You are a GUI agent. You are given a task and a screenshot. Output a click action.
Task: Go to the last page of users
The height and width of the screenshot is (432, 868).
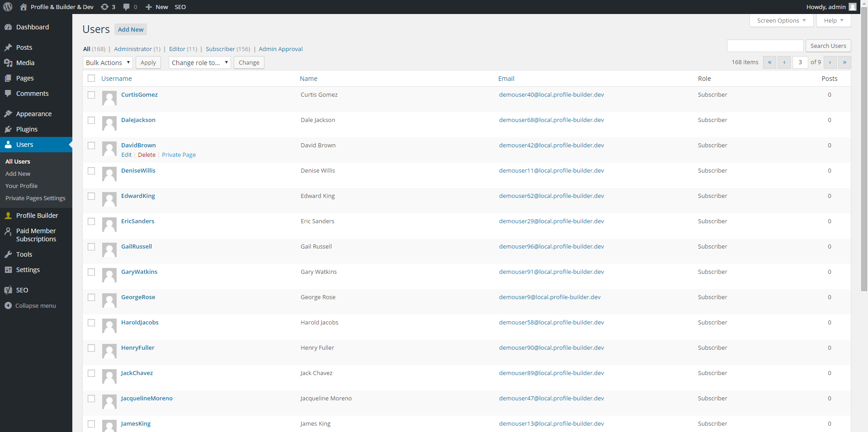[x=844, y=62]
